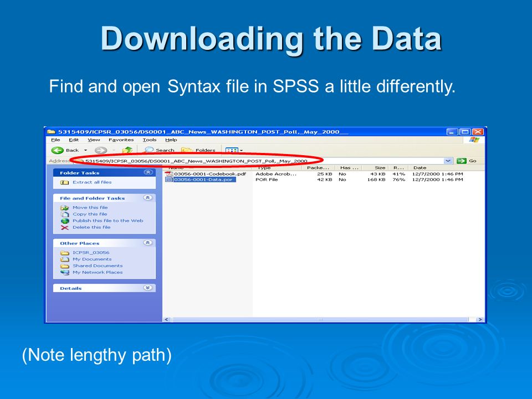Click the Extract all files icon
This screenshot has width=532, height=399.
tap(64, 182)
